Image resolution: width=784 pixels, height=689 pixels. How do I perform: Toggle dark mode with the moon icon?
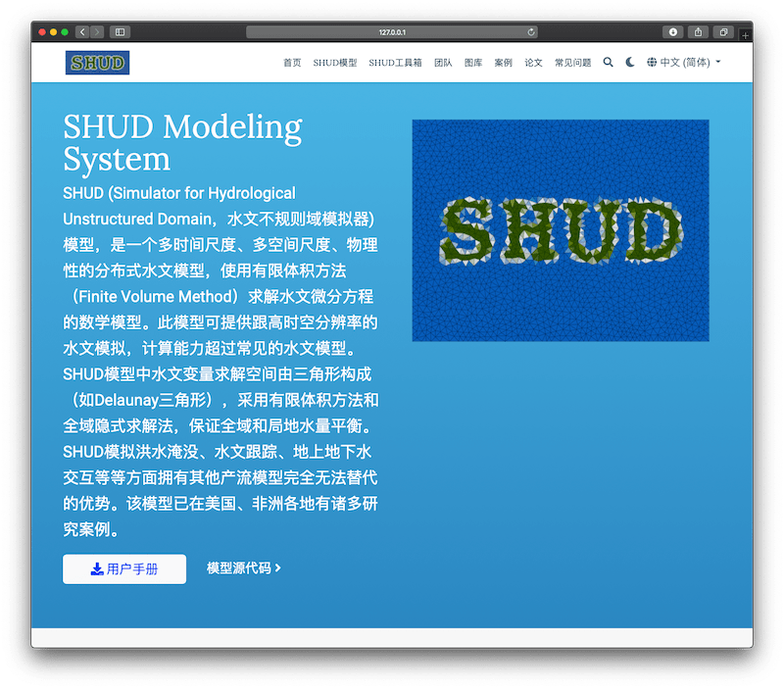pyautogui.click(x=630, y=61)
